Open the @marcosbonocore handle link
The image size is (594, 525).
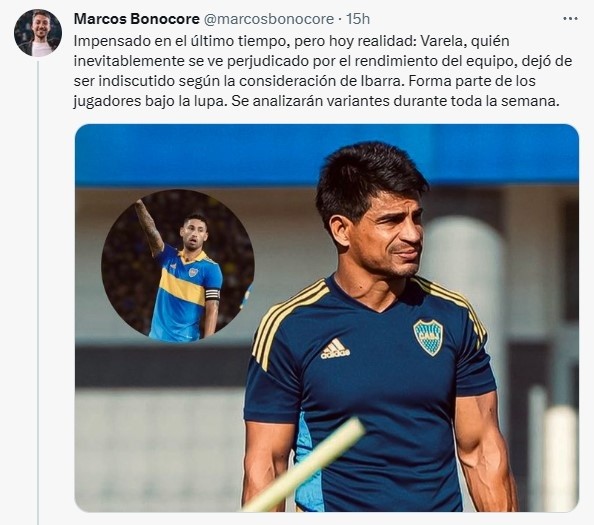269,19
